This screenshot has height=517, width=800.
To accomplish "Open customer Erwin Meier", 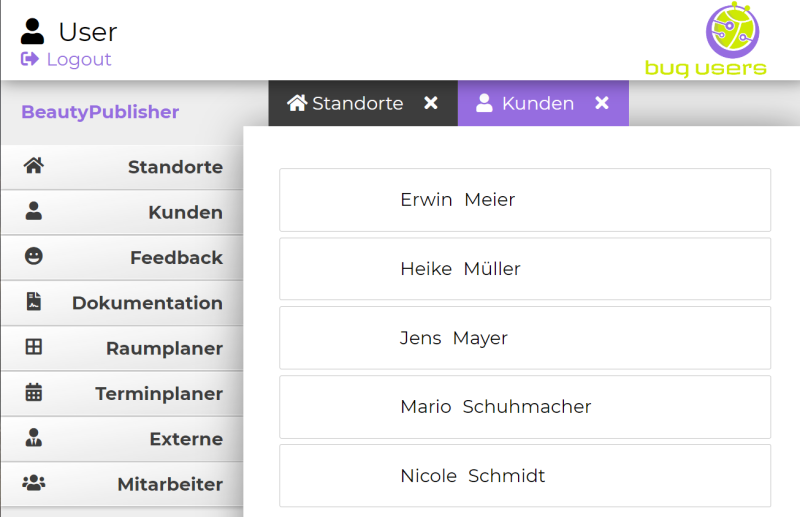I will point(457,200).
